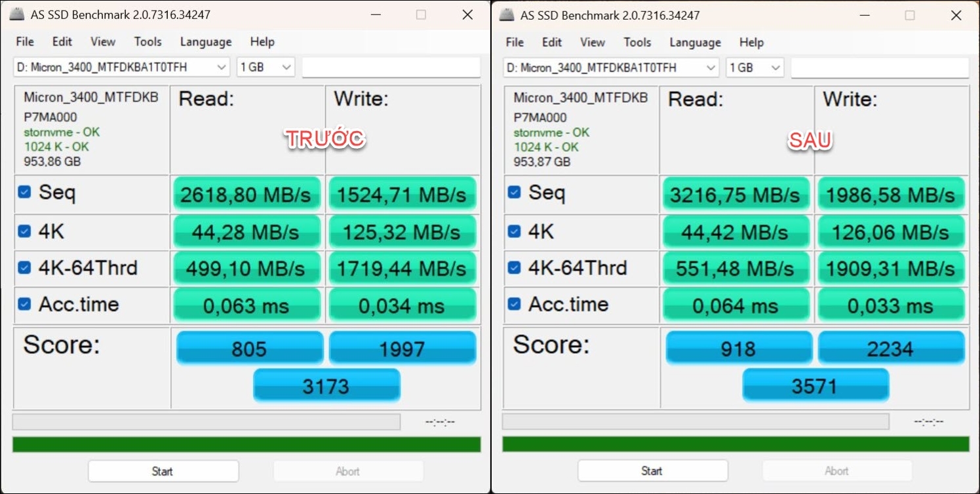
Task: Click the AS SSD app icon in the TRƯỚC window title bar
Action: pos(17,14)
